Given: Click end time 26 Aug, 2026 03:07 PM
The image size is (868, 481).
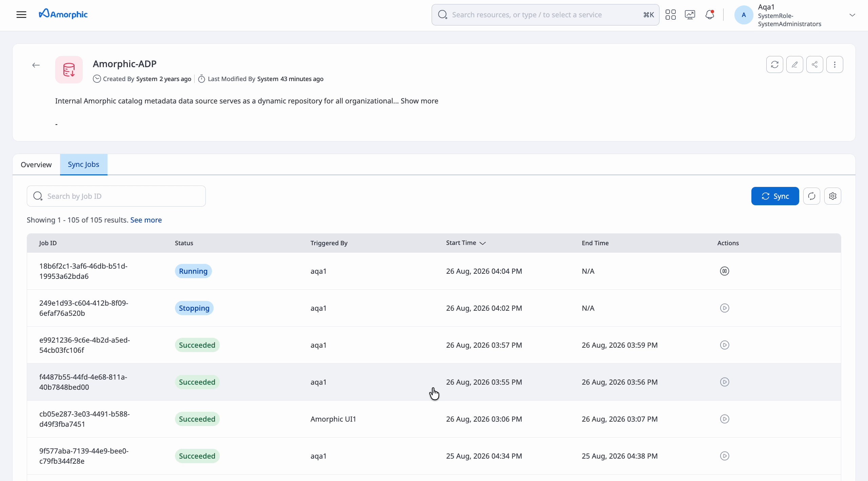Looking at the screenshot, I should click(x=620, y=419).
